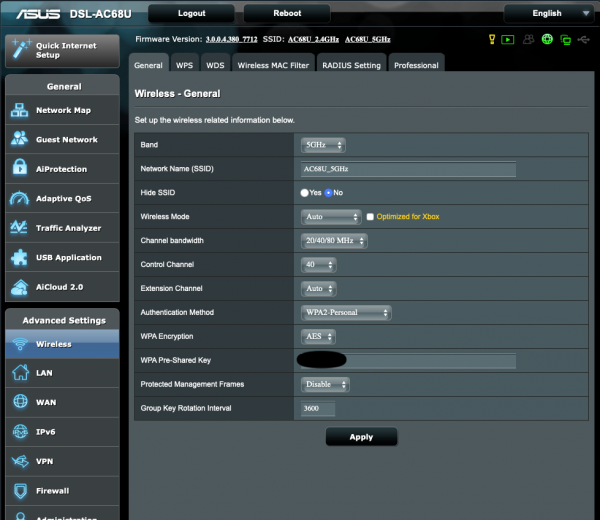The image size is (600, 520).
Task: Click the AiCloud 2.0 sidebar icon
Action: [19, 287]
